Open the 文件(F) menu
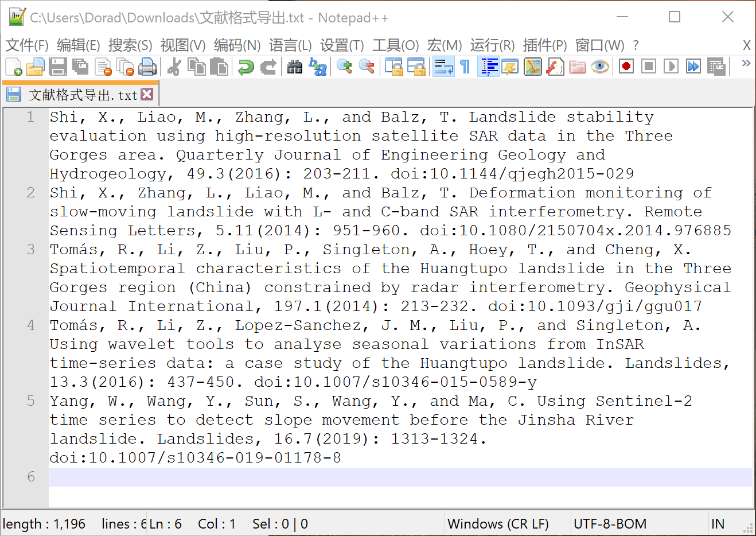 26,45
